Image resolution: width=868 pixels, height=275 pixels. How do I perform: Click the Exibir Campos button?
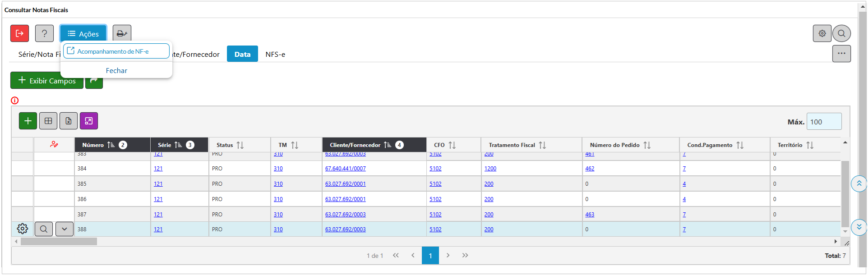coord(47,81)
